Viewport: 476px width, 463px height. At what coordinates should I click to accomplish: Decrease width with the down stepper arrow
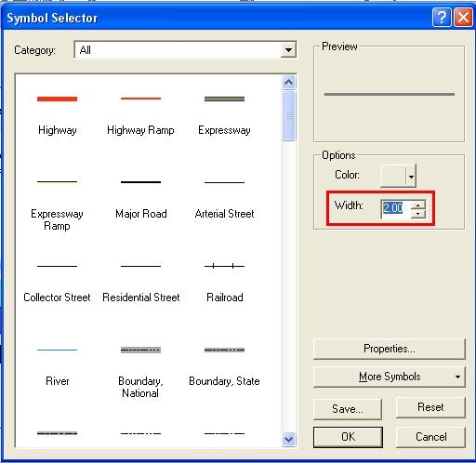[x=418, y=214]
